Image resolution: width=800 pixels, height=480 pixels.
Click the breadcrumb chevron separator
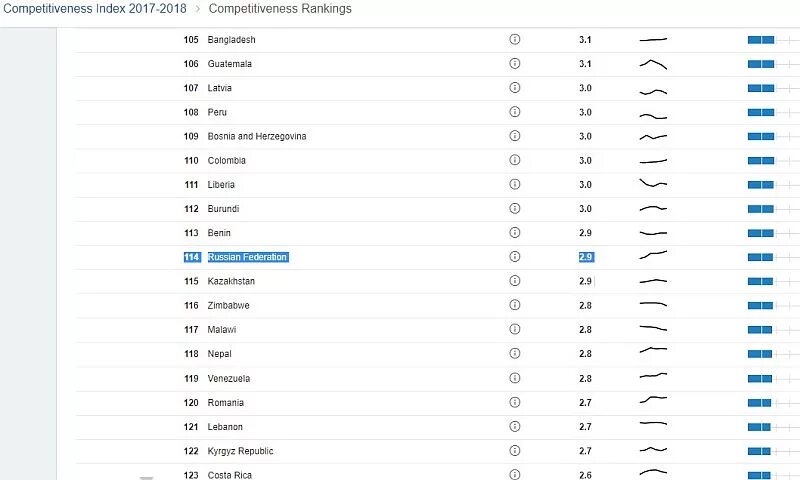198,9
